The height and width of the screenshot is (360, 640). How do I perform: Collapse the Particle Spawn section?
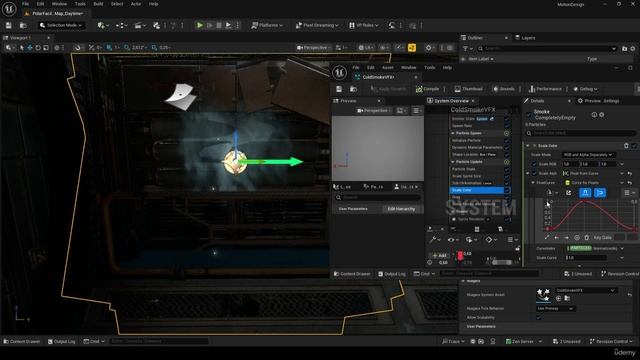(x=453, y=133)
